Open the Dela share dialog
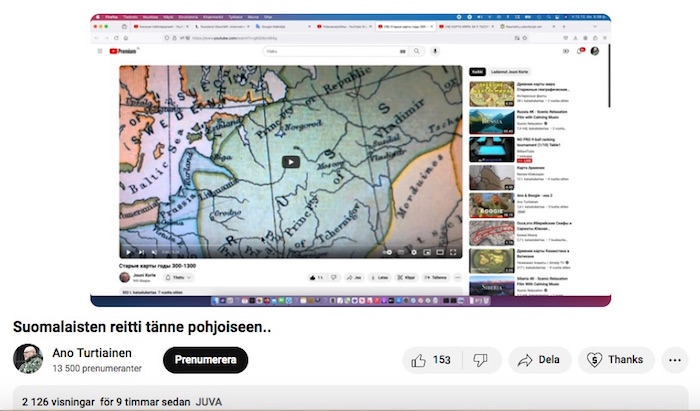This screenshot has height=411, width=700. coord(539,360)
